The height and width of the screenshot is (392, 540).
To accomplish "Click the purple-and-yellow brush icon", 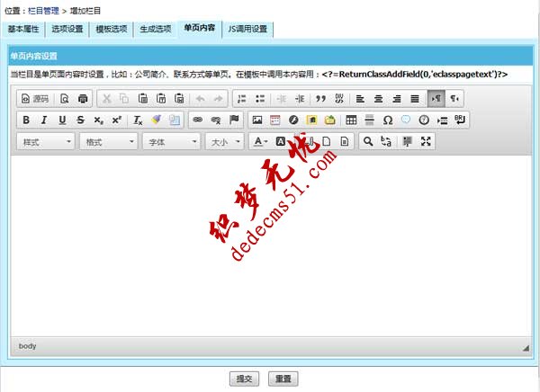I will click(156, 120).
